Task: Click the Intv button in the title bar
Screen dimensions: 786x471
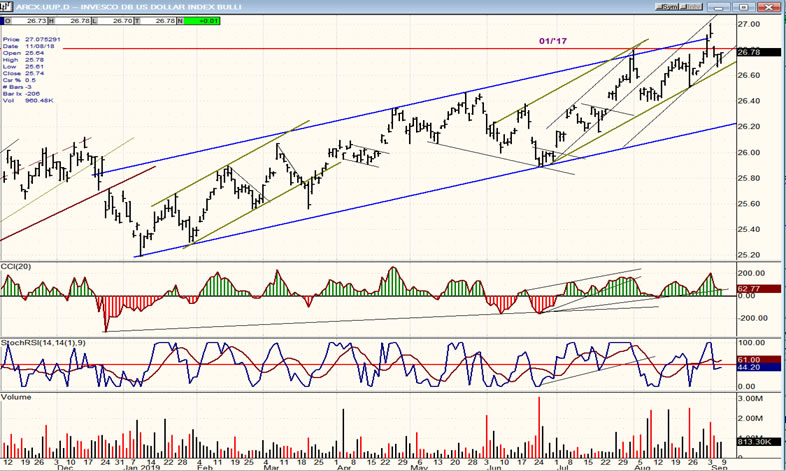Action: (692, 7)
